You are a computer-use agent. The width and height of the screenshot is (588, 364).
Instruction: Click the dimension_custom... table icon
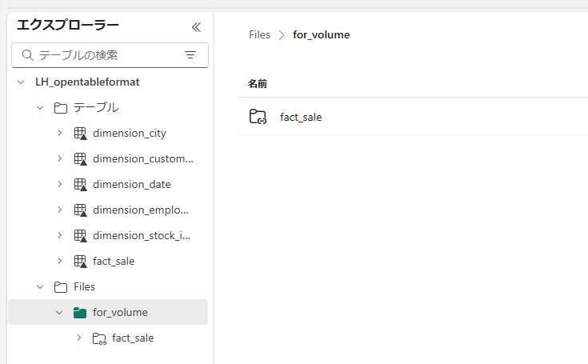point(80,159)
